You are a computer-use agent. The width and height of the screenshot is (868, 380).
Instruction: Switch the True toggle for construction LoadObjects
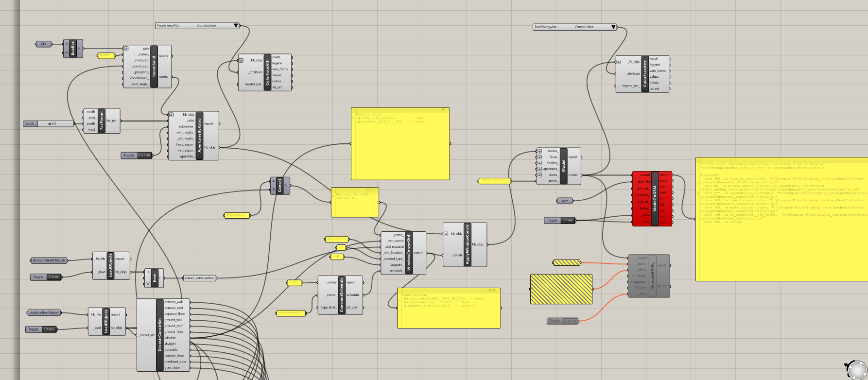tap(49, 329)
